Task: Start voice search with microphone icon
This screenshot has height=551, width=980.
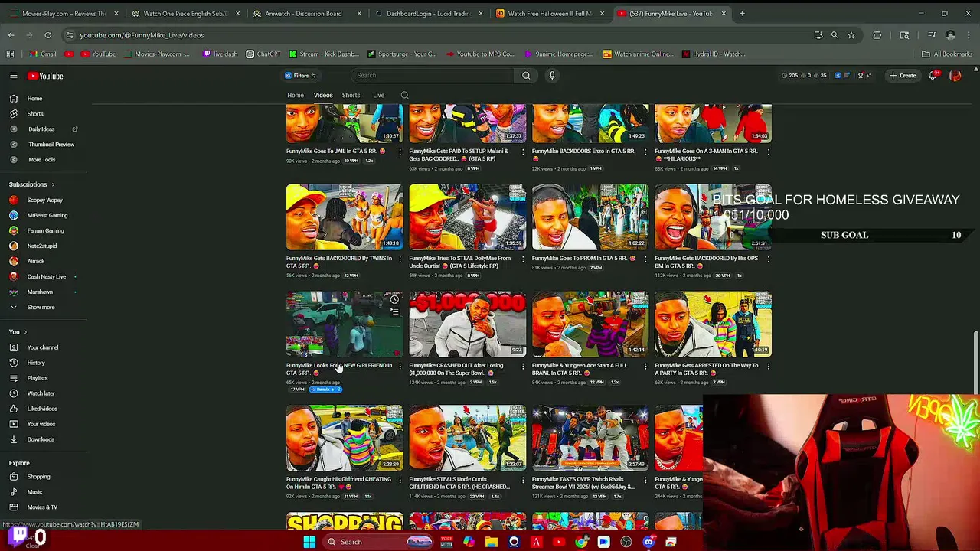Action: click(551, 75)
